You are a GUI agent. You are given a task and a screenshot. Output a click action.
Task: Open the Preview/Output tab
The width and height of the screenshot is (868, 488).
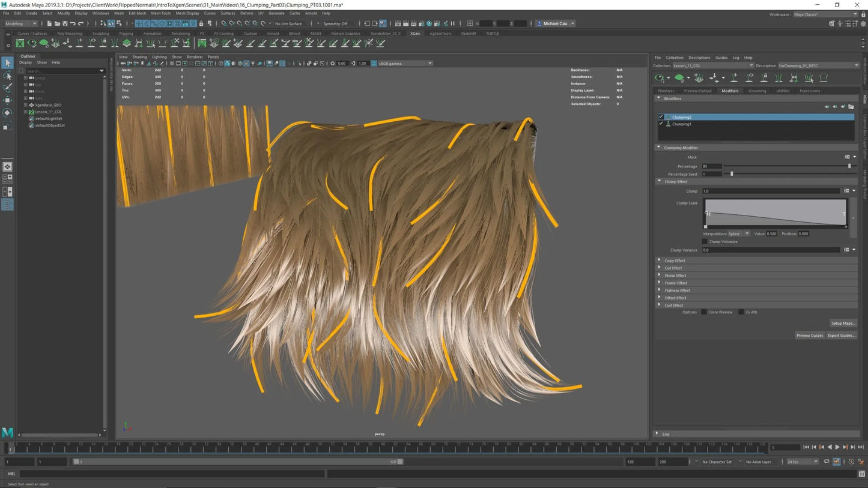[697, 91]
